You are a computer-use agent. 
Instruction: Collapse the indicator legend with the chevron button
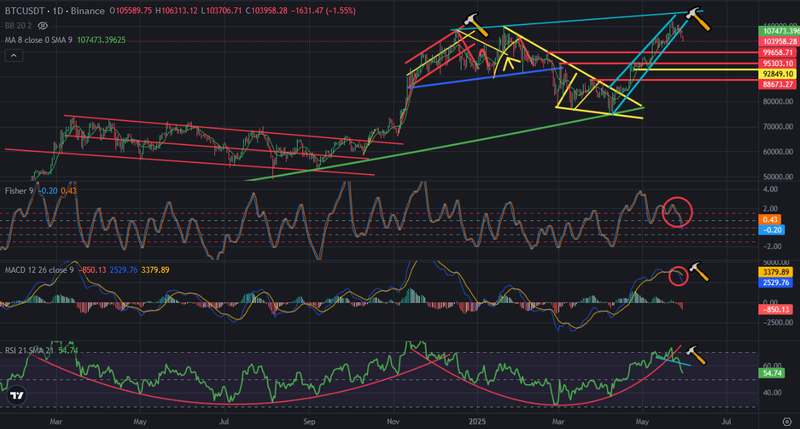[14, 56]
